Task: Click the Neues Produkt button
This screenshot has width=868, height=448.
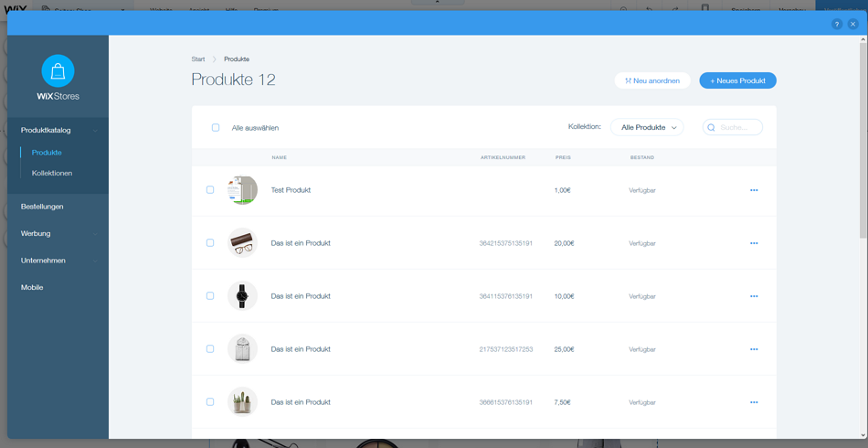Action: click(x=737, y=80)
